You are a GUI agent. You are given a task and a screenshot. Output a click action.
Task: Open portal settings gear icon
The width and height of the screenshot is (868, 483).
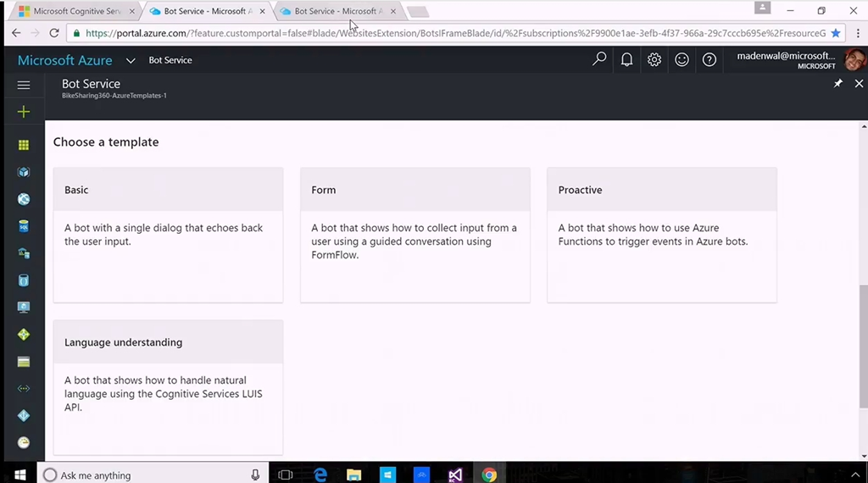(654, 59)
